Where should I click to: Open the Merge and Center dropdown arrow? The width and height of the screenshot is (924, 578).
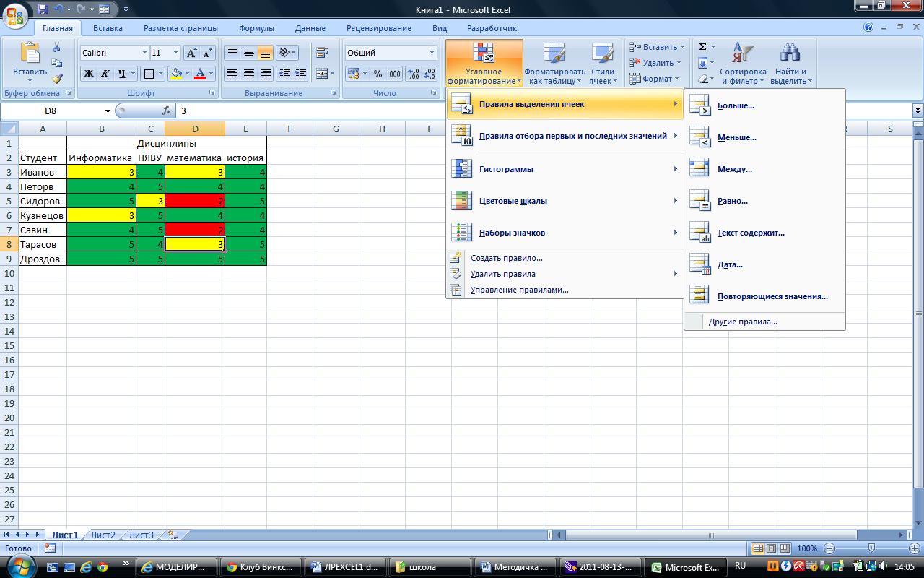pos(331,74)
